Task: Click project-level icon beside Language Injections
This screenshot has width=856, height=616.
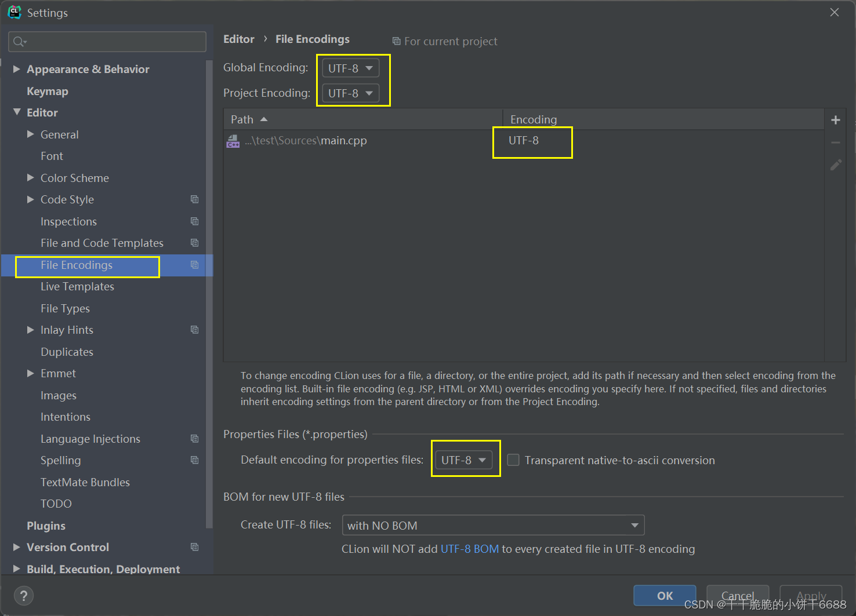Action: [x=194, y=439]
